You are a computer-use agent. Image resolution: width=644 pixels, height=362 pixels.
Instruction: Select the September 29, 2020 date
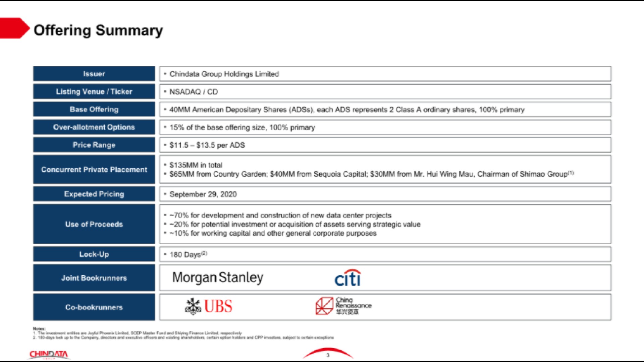click(x=203, y=194)
